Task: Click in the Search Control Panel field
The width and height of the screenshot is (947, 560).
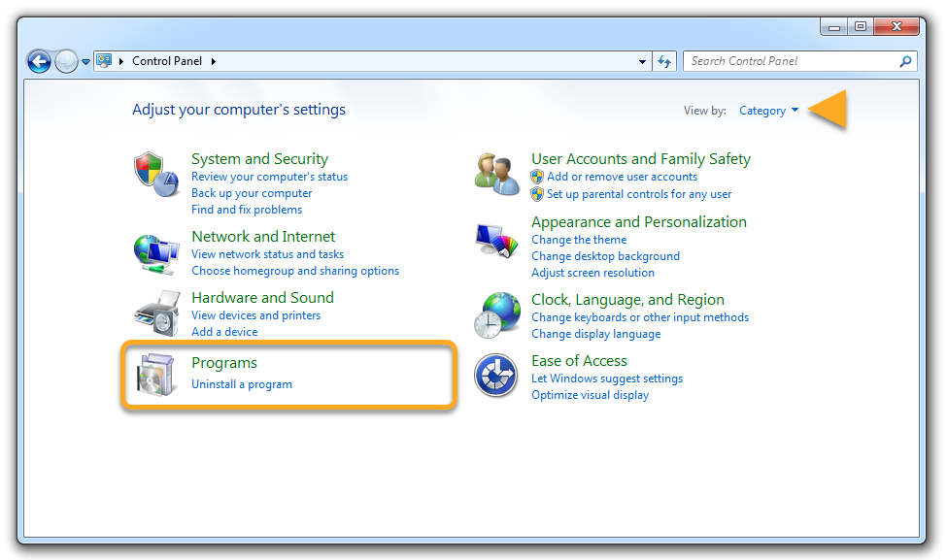Action: (792, 61)
